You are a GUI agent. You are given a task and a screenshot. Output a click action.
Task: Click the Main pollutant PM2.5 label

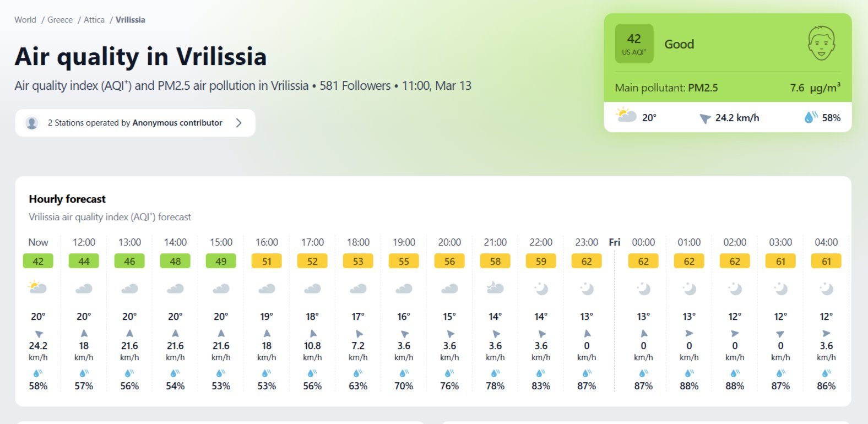(666, 88)
